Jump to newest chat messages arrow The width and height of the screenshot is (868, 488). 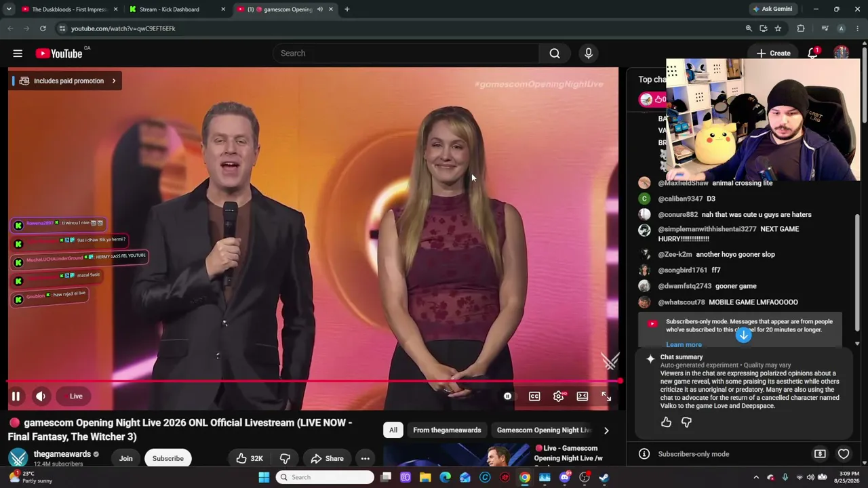click(744, 335)
